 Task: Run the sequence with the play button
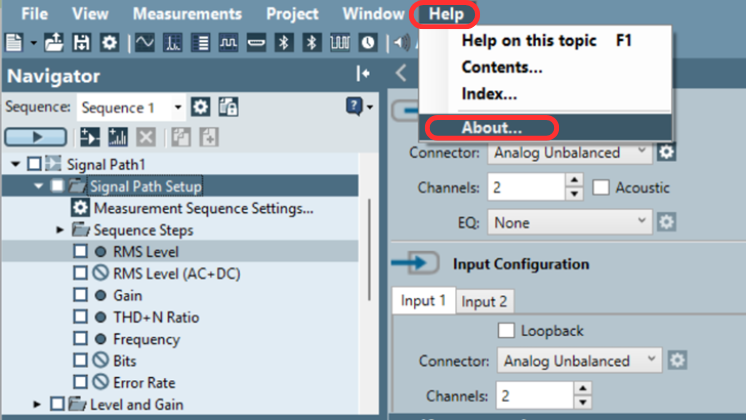tap(36, 137)
